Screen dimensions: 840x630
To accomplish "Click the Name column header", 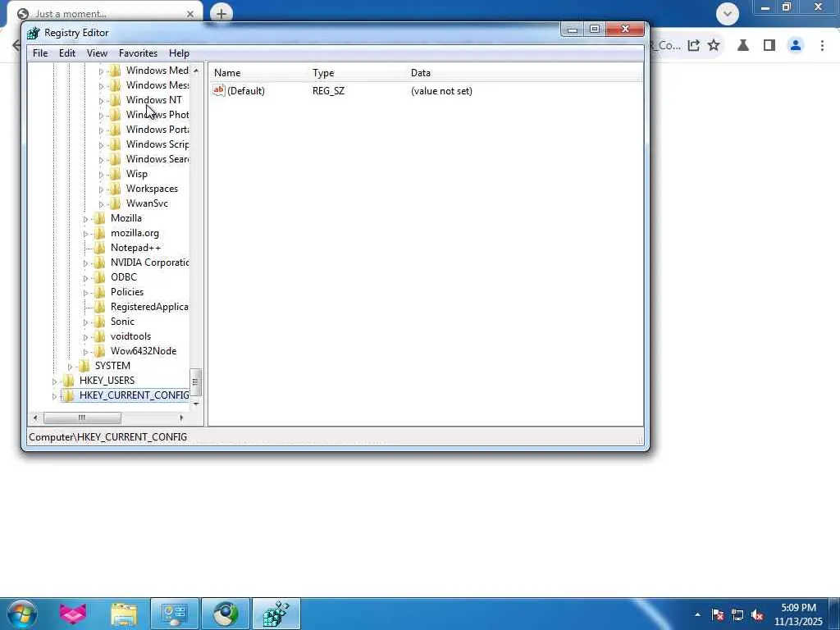I will point(258,73).
